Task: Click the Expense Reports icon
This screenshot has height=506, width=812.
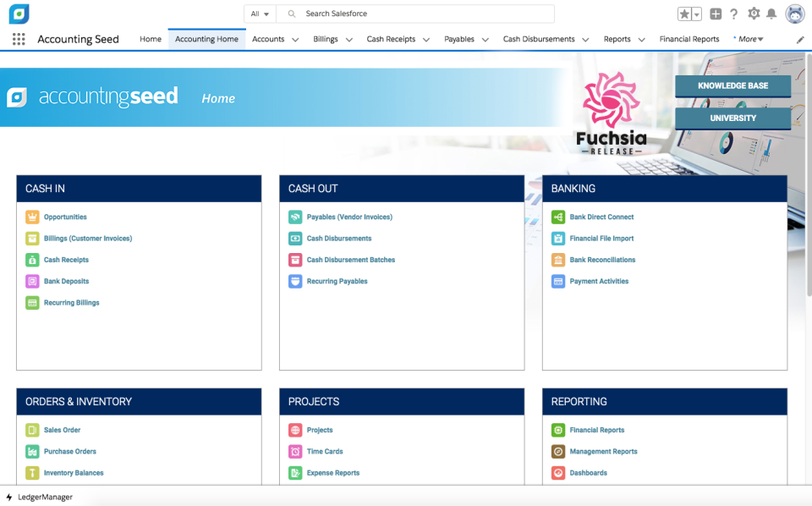Action: [x=295, y=473]
